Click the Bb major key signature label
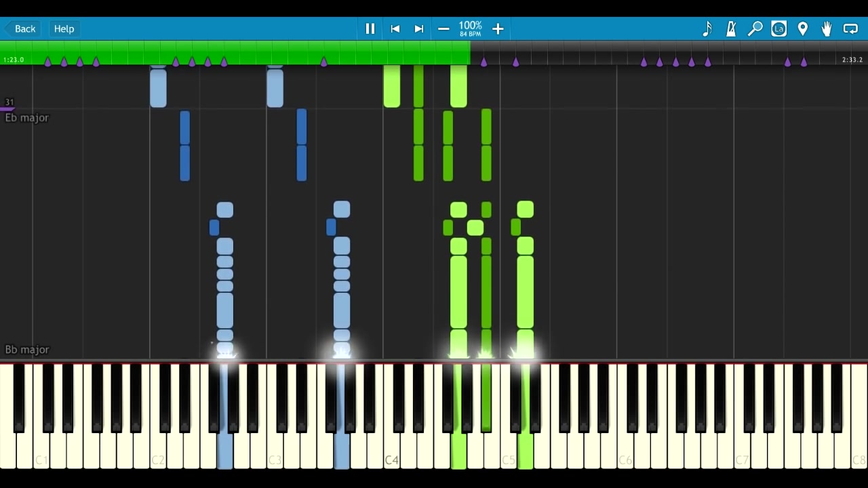This screenshot has width=868, height=488. click(27, 350)
